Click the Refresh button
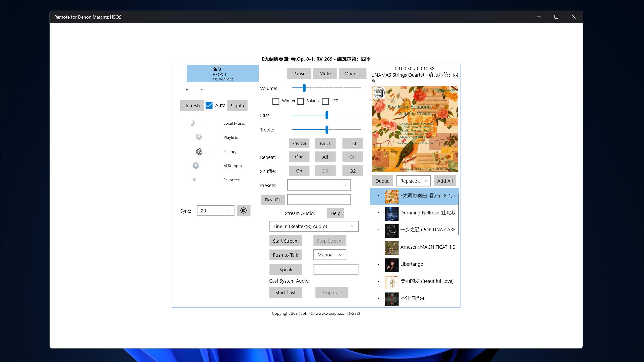 192,105
